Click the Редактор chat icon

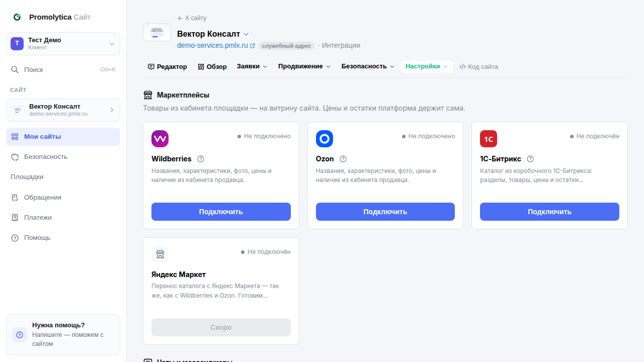[151, 67]
